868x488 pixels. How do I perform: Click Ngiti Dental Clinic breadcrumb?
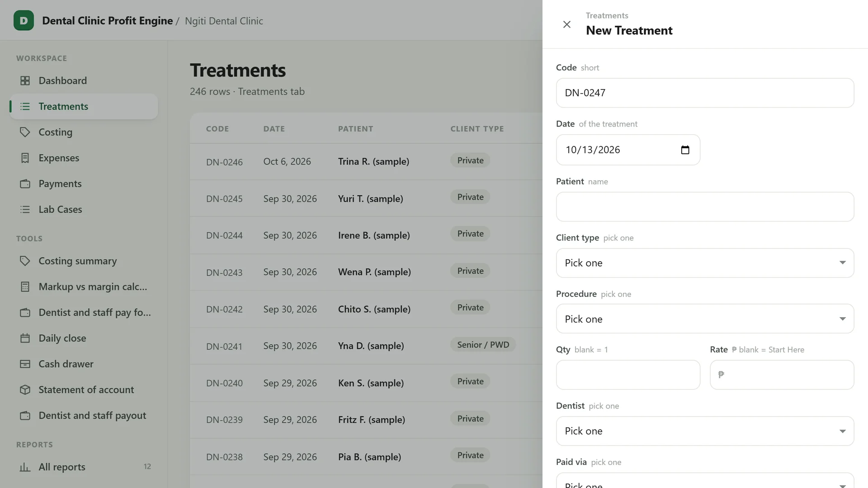[224, 21]
